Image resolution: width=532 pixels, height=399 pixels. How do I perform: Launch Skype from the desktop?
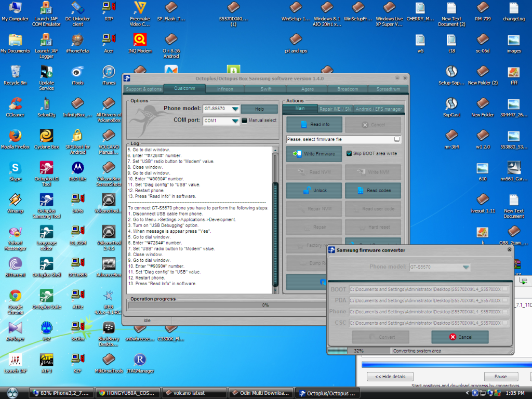(x=15, y=171)
